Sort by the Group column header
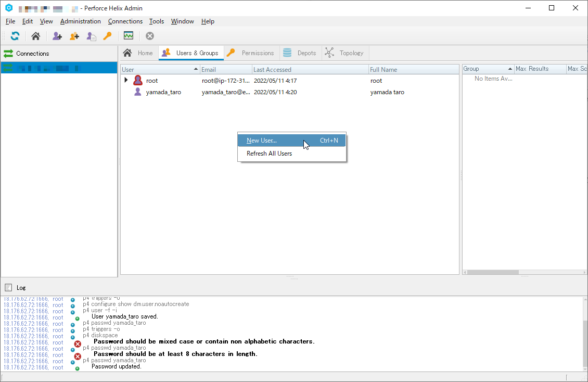Screen dimensions: 588x382 484,68
